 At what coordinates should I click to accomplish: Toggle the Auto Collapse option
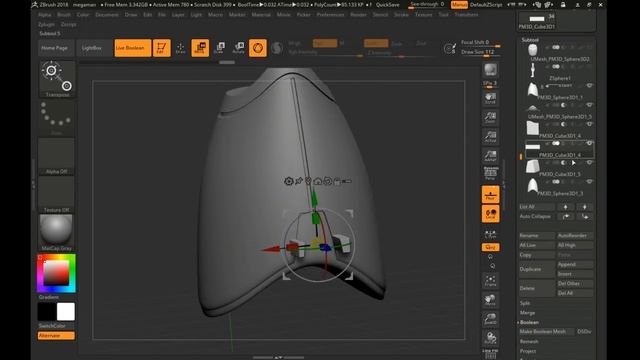point(537,216)
